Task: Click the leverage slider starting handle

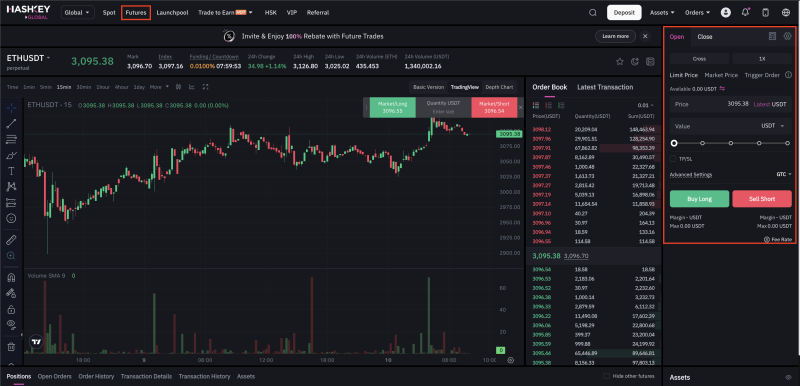Action: pyautogui.click(x=674, y=143)
